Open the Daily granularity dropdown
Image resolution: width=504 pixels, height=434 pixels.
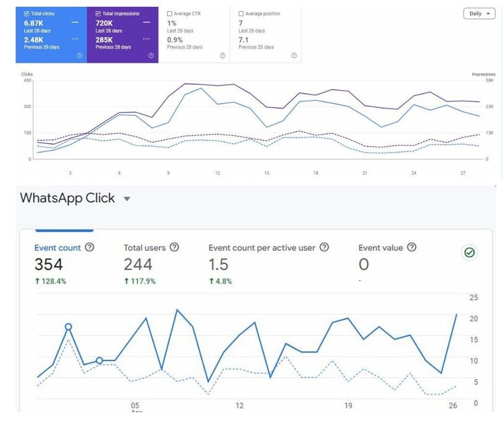pos(479,14)
